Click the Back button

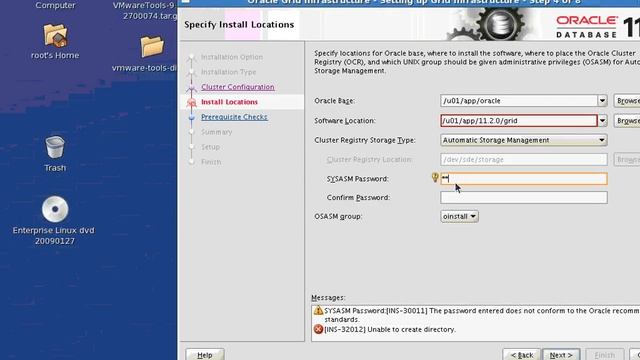tap(522, 355)
